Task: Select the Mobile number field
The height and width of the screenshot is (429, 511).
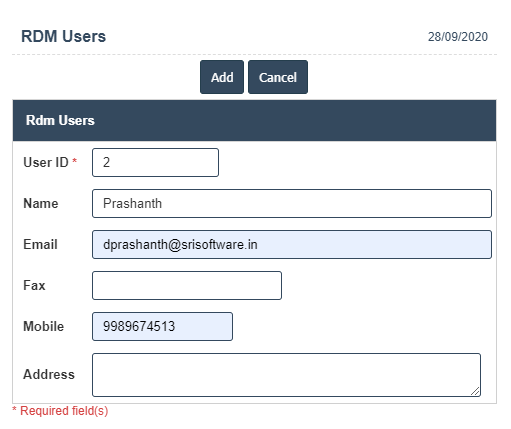Action: pos(162,326)
